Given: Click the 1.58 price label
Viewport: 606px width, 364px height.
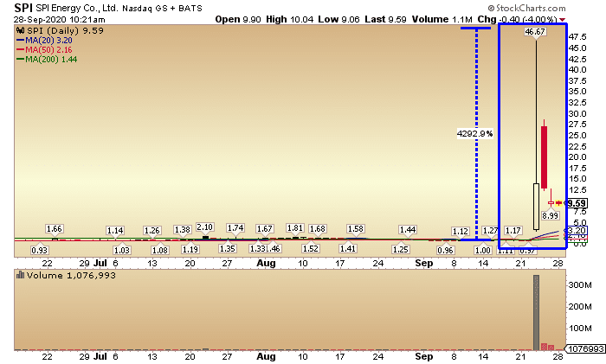Looking at the screenshot, I should (356, 229).
